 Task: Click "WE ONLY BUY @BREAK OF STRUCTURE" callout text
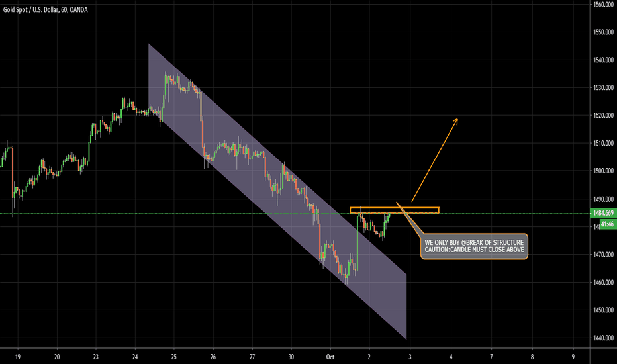pos(474,242)
